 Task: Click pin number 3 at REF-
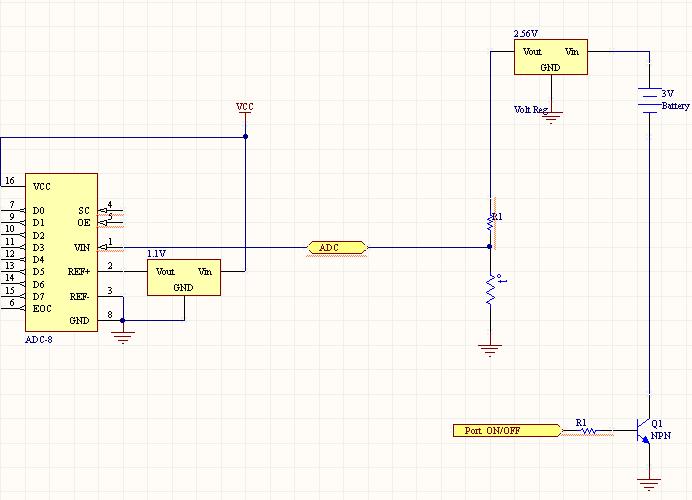(110, 290)
